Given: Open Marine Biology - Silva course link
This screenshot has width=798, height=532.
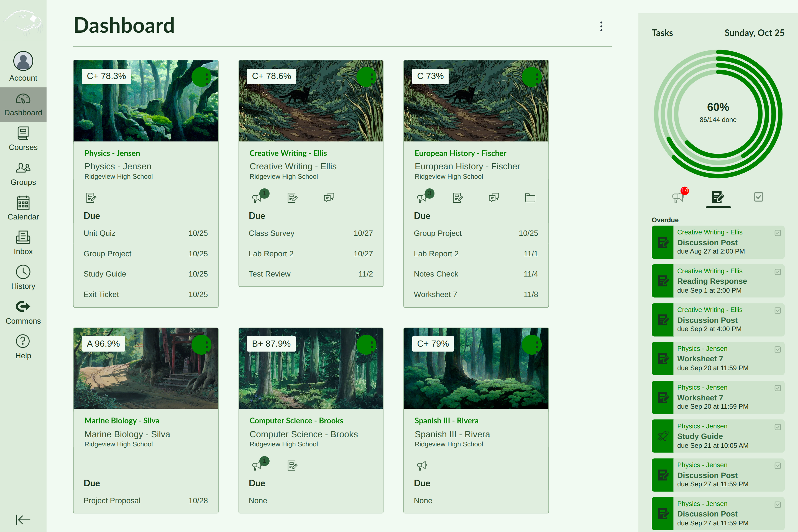Looking at the screenshot, I should pyautogui.click(x=122, y=421).
